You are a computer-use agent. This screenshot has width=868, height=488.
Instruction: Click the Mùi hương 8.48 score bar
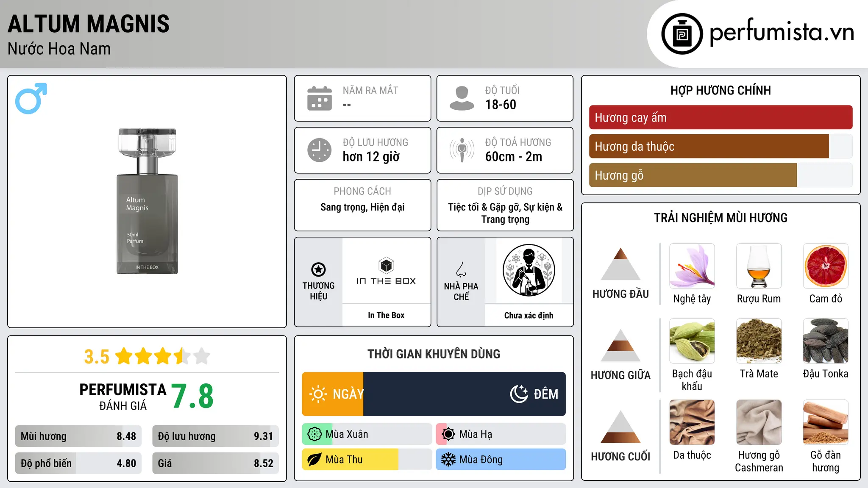point(78,436)
